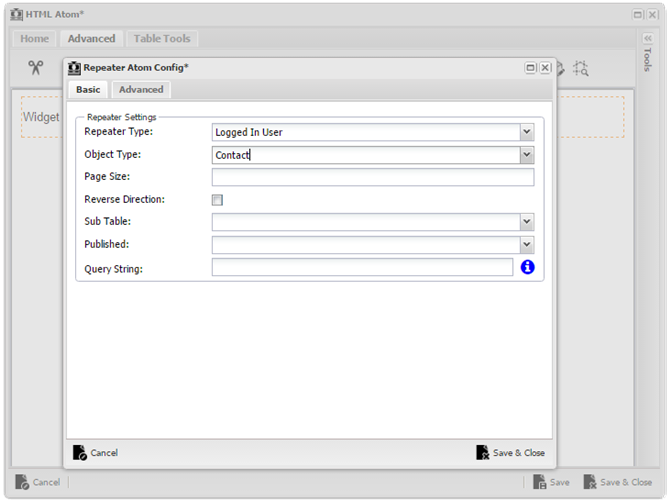Close the Repeater Atom Config dialog
Viewport: 671px width, 500px height.
[545, 68]
